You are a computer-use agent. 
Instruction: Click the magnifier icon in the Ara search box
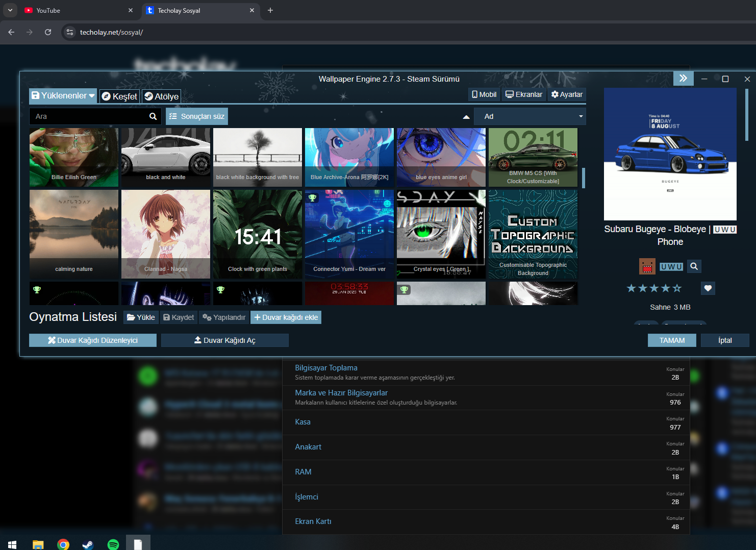153,116
